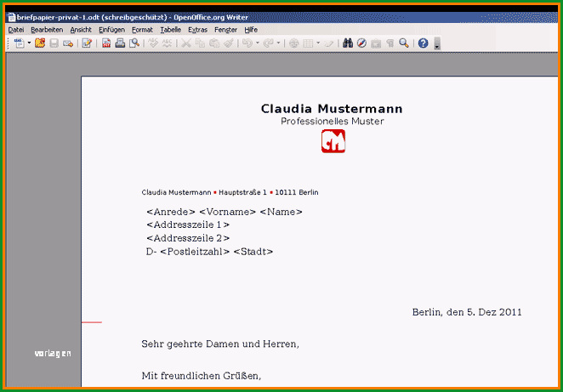Click the Copy icon
Image resolution: width=563 pixels, height=392 pixels.
(200, 43)
